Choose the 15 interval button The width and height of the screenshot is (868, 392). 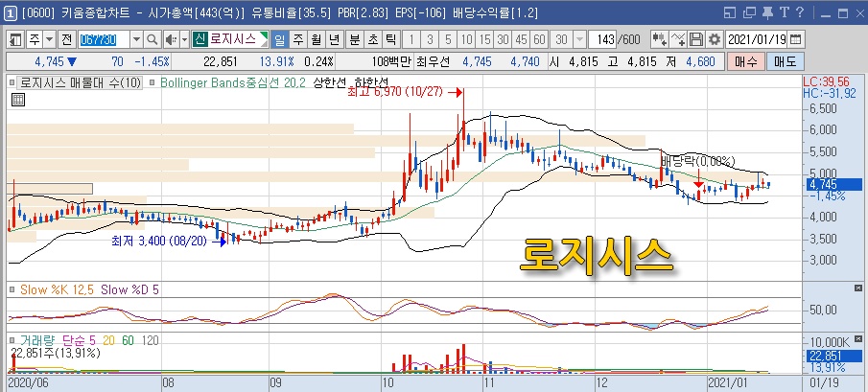pos(485,39)
